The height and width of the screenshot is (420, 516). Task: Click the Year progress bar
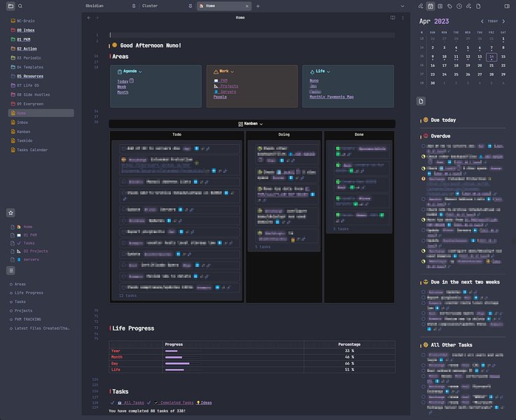point(183,351)
